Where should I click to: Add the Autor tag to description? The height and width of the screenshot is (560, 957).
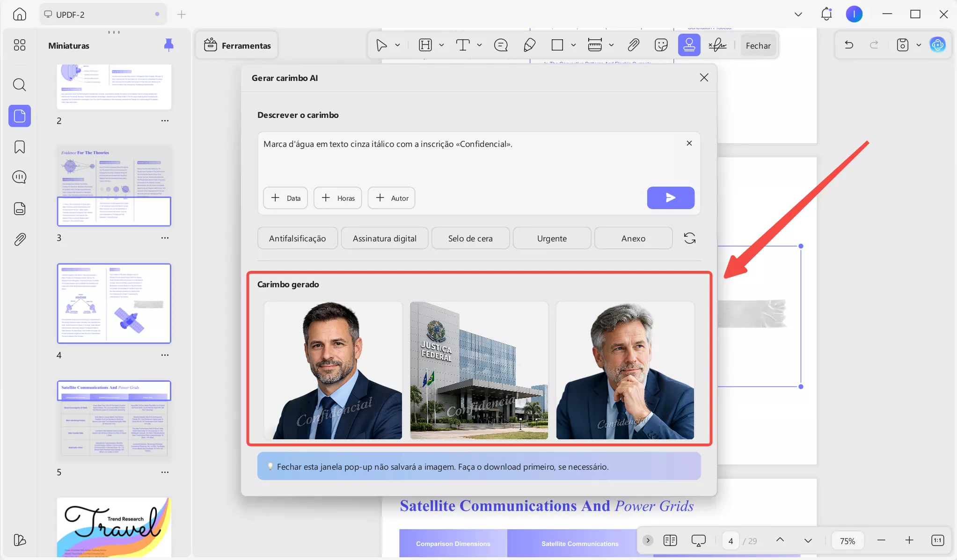[x=391, y=198]
